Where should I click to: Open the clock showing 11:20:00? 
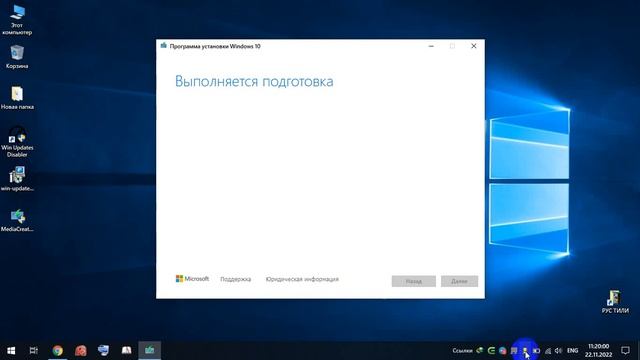click(x=598, y=350)
